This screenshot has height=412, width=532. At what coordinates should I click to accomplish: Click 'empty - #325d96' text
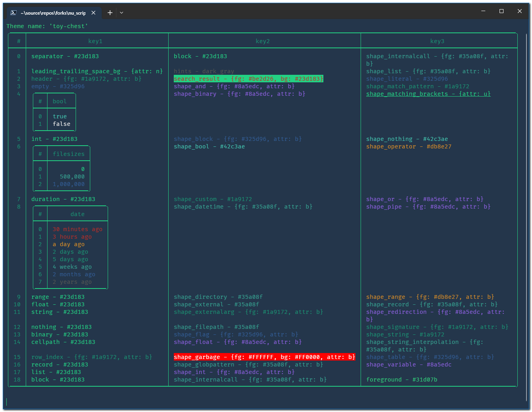[58, 86]
